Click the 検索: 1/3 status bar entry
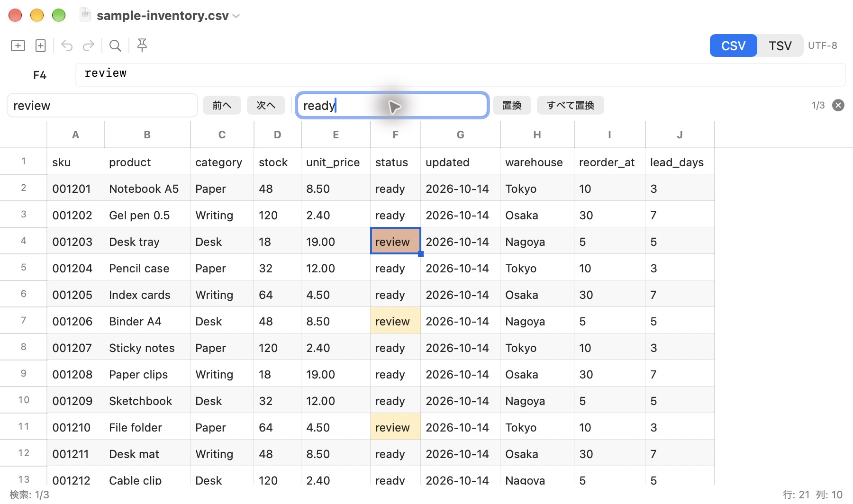 coord(29,495)
